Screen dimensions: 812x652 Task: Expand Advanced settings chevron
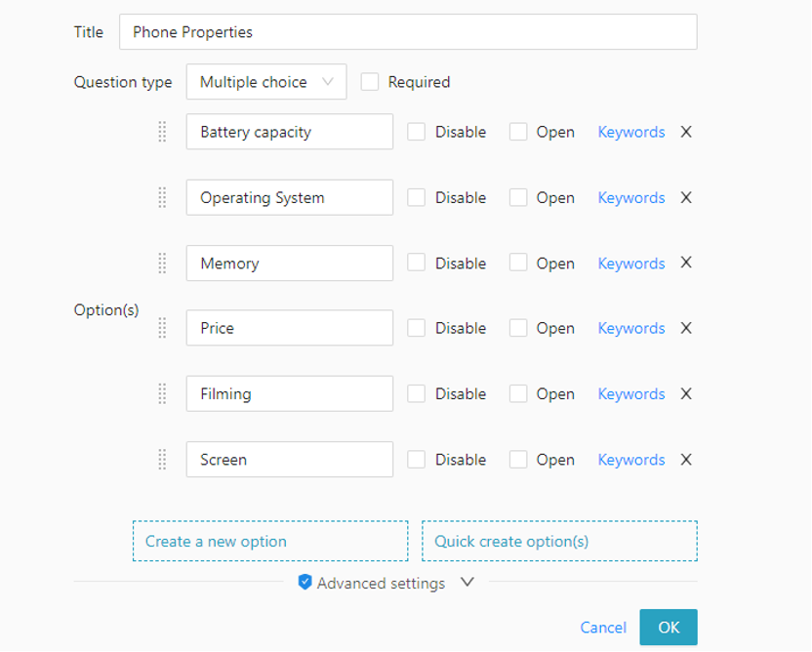pos(467,582)
